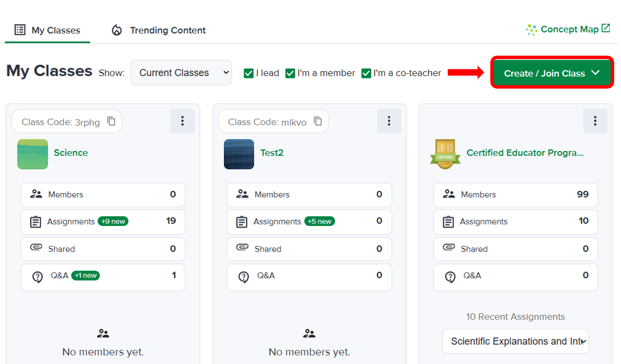Open the Test2 class link
The image size is (621, 364).
[x=272, y=153]
